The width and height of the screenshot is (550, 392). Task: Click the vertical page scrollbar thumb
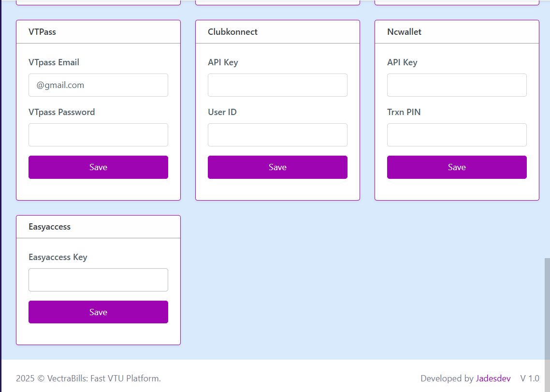tap(547, 309)
